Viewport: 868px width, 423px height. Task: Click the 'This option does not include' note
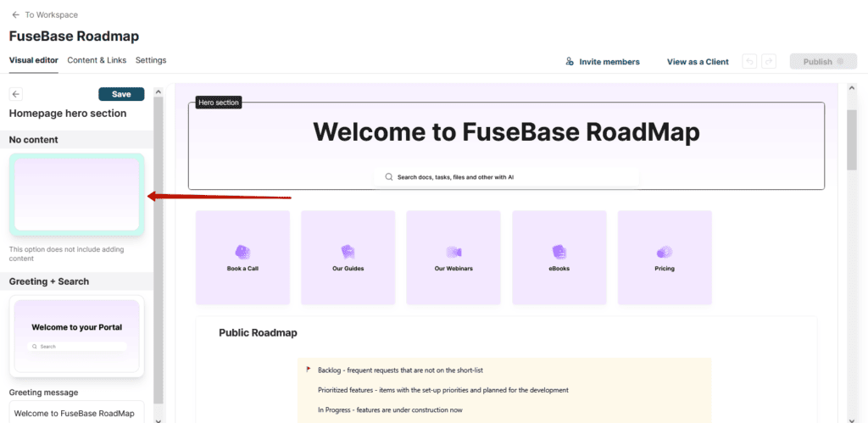(x=66, y=253)
